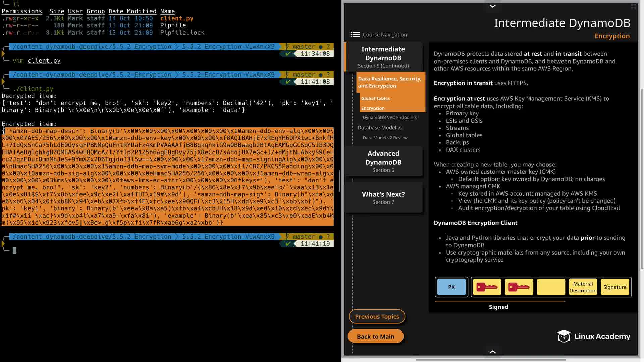This screenshot has width=644, height=362.
Task: Click the empty yellow attribute box
Action: click(551, 287)
